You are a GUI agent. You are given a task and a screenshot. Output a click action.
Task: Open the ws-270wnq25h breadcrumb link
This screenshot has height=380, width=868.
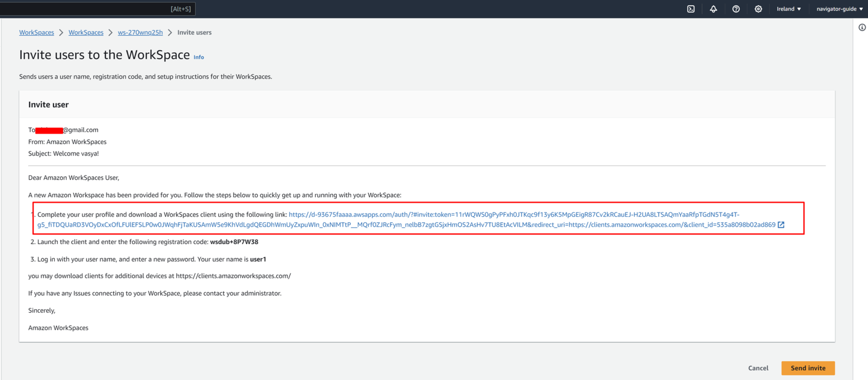(x=140, y=33)
